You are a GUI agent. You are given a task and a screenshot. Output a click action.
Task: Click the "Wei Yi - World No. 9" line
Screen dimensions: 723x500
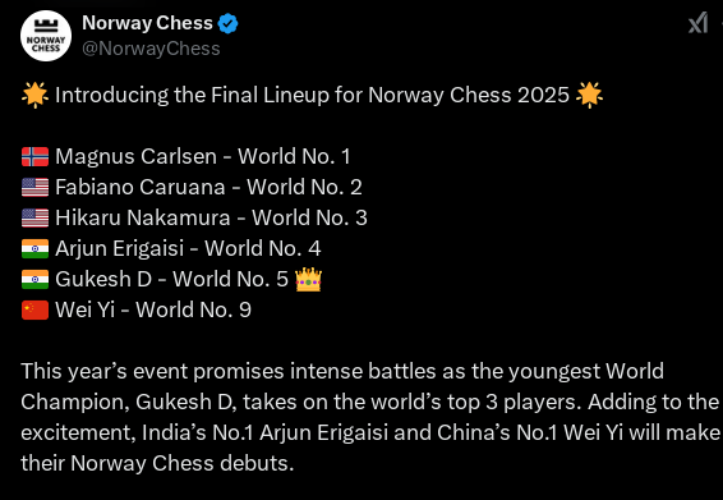pyautogui.click(x=153, y=310)
